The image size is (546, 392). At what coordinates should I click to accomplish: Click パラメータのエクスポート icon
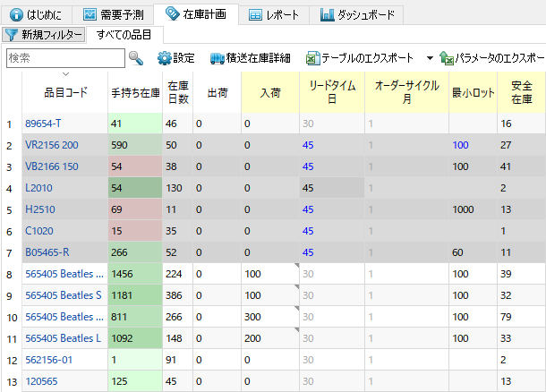(447, 58)
